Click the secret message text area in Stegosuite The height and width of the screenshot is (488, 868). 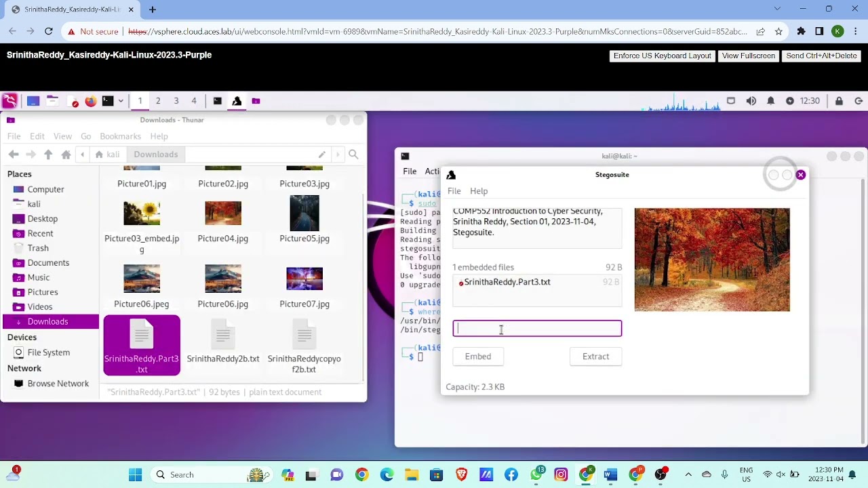537,228
